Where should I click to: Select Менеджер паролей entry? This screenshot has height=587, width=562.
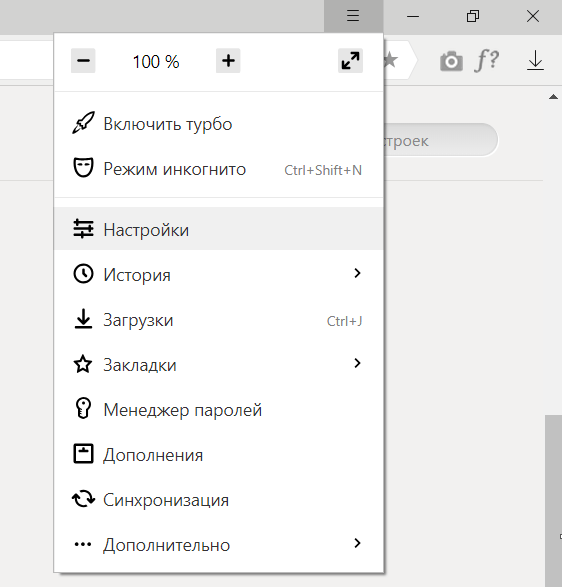(219, 410)
